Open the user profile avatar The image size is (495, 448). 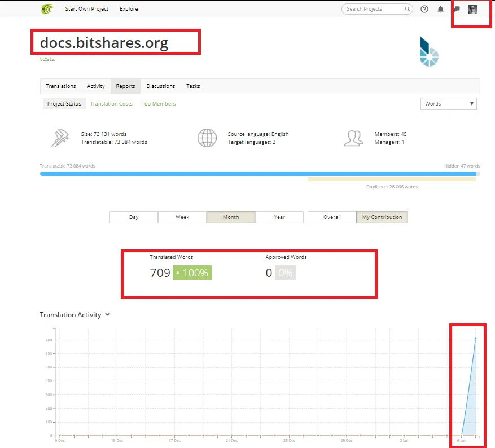(472, 9)
